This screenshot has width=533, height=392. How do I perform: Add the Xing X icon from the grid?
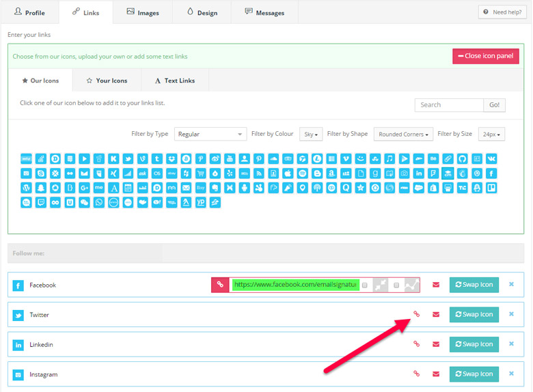[x=113, y=173]
